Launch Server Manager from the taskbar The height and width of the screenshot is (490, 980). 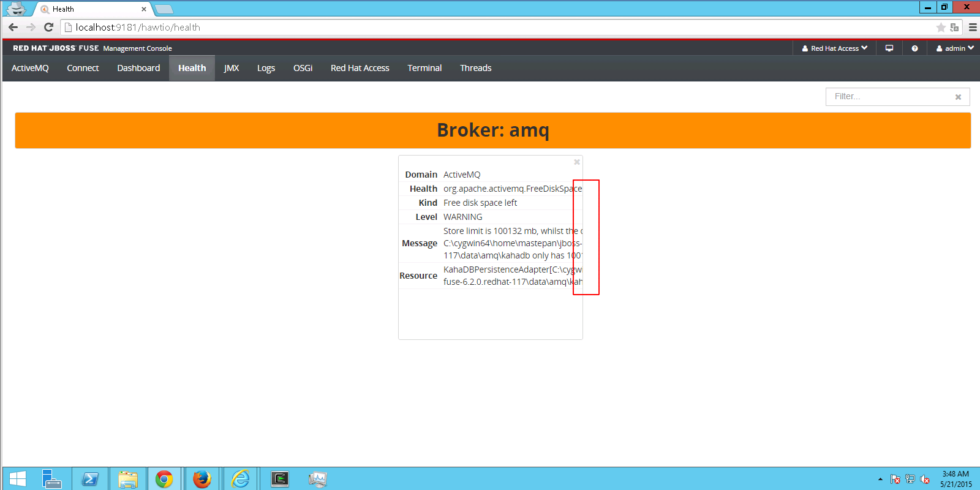tap(52, 479)
